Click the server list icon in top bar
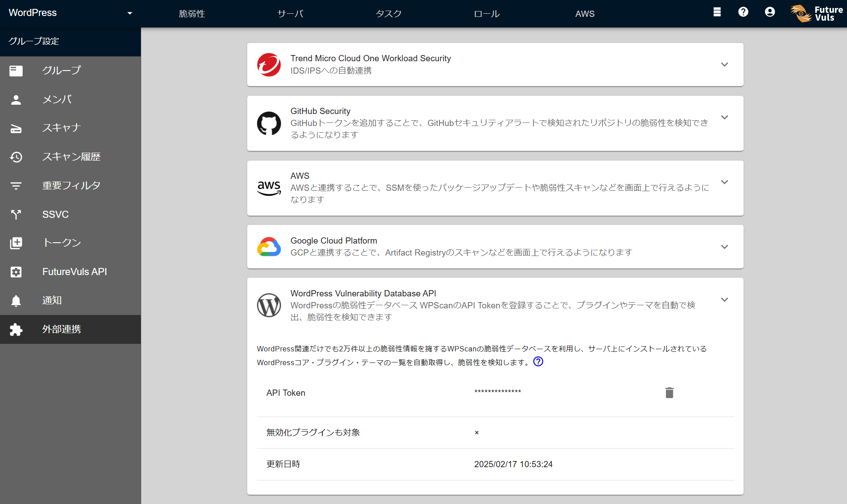This screenshot has height=504, width=847. coord(717,12)
